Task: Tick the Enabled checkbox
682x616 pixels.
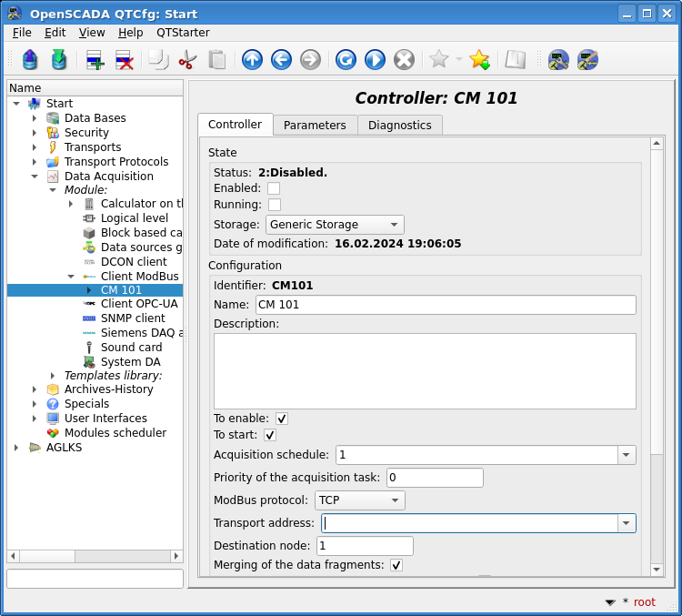Action: tap(274, 188)
